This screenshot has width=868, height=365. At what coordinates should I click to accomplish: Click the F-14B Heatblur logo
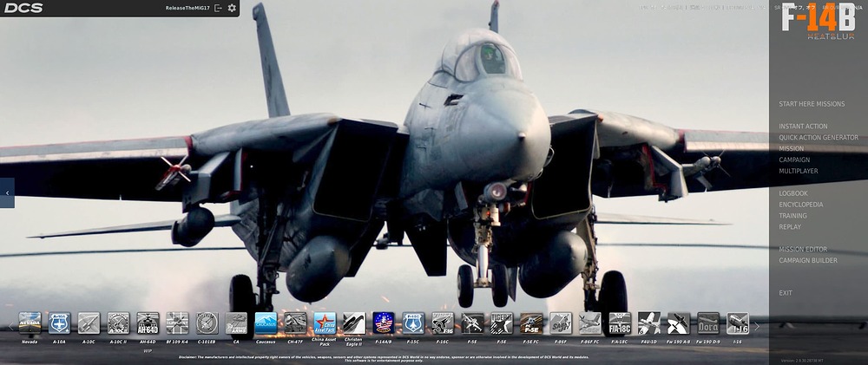click(x=819, y=21)
